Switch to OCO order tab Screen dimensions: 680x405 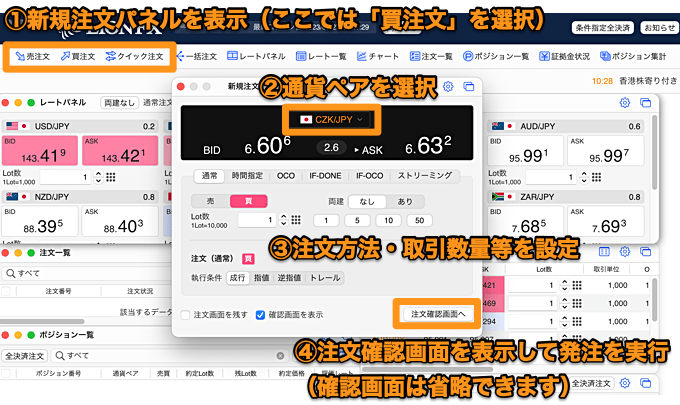pyautogui.click(x=286, y=176)
